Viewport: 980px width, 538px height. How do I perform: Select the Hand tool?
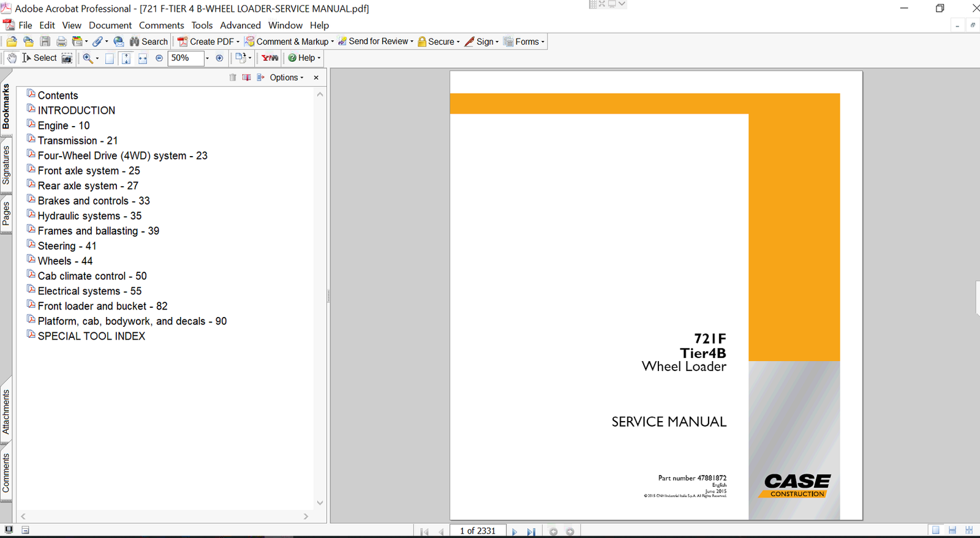12,58
